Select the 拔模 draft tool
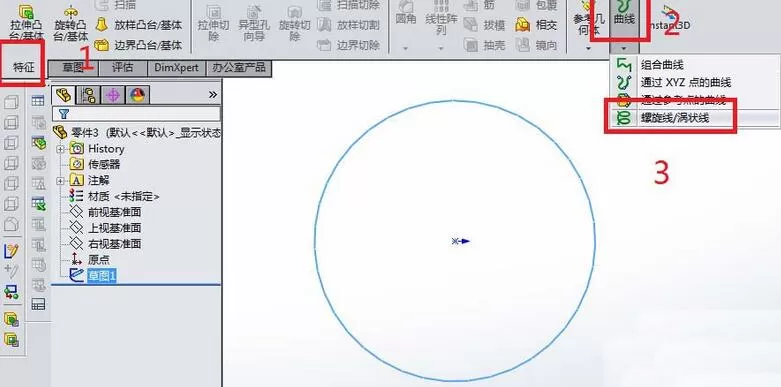The height and width of the screenshot is (387, 781). coord(485,25)
